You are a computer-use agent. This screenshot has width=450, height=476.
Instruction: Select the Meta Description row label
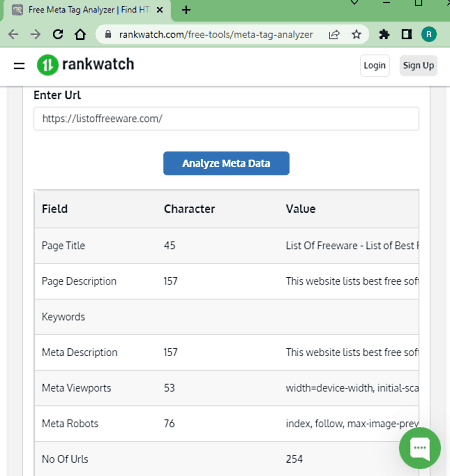click(x=79, y=352)
